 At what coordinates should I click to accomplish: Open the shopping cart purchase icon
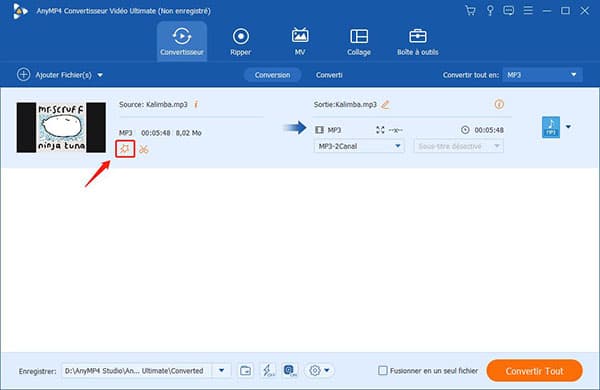point(470,11)
